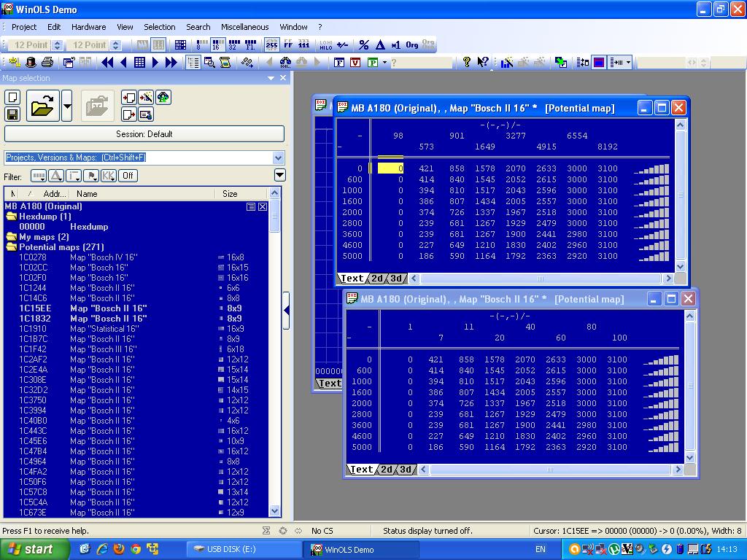Click the single right arrow next icon
Screen dimensions: 747x560
[x=155, y=63]
